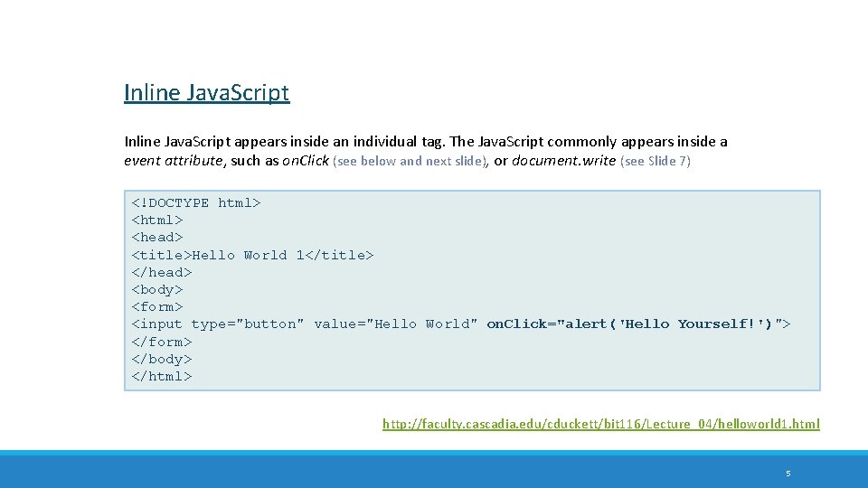Image resolution: width=868 pixels, height=488 pixels.
Task: Click the '<html>' opening tag line
Action: pos(157,221)
